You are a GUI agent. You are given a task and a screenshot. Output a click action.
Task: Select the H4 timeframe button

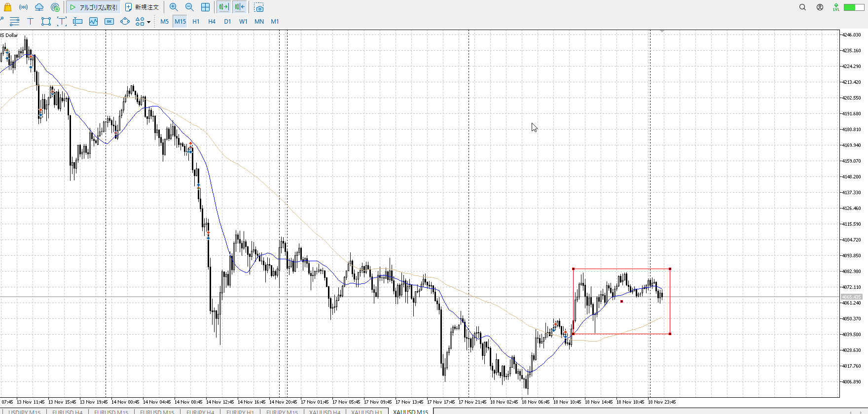[x=212, y=22]
